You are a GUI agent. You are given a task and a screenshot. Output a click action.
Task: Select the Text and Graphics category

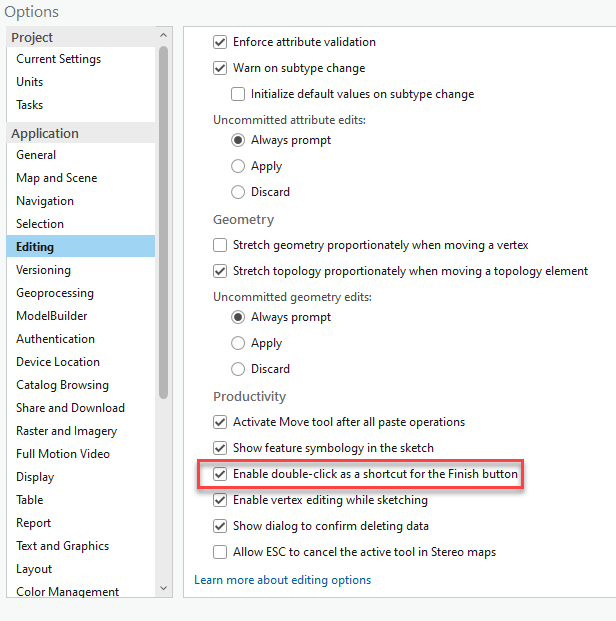pos(63,546)
